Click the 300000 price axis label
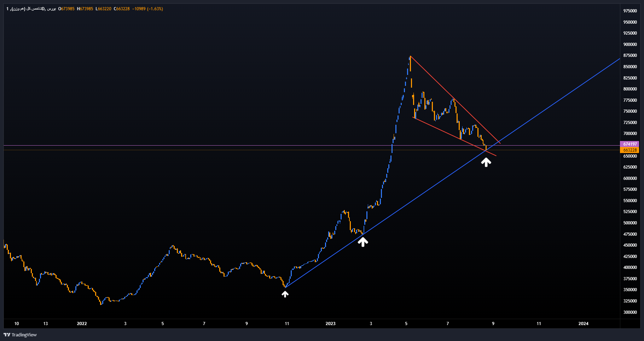Viewport: 644px width, 341px height. (x=630, y=312)
